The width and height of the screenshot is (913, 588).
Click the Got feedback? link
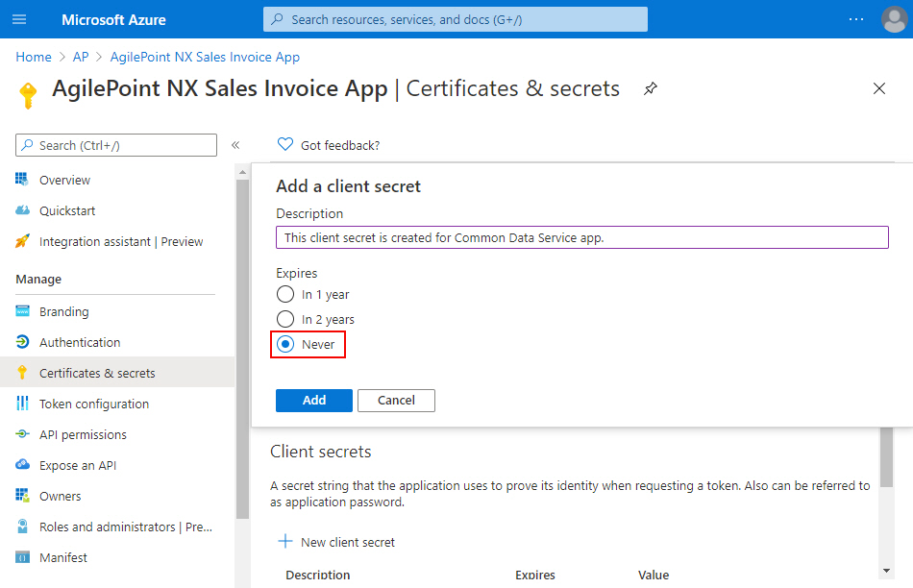point(340,145)
